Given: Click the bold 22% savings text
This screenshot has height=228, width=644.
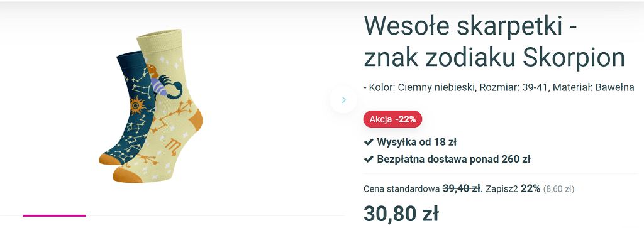Looking at the screenshot, I should [531, 188].
